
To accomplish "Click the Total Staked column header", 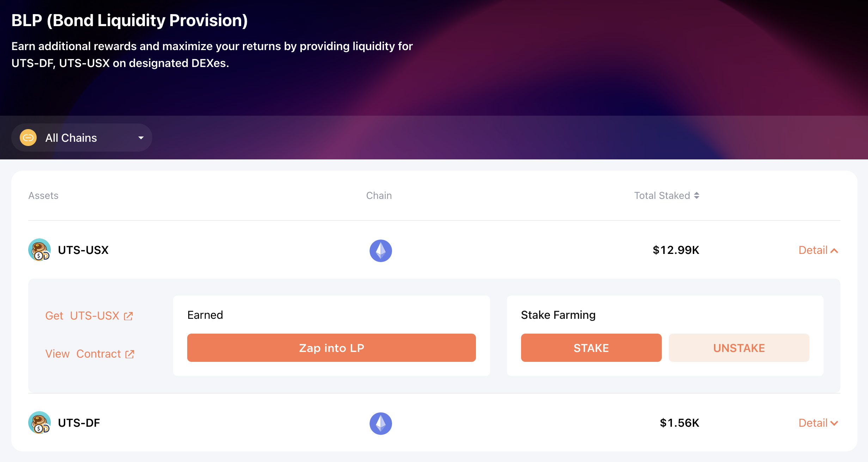I will tap(662, 195).
